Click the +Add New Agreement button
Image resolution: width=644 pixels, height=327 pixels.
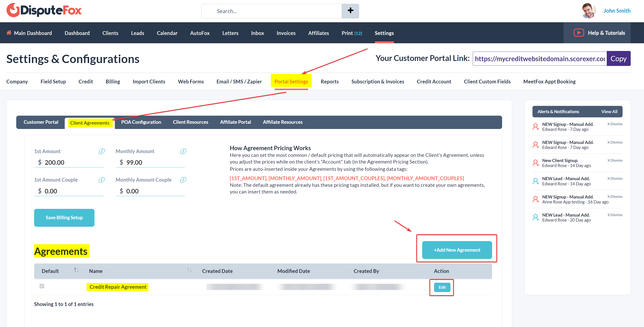tap(457, 250)
